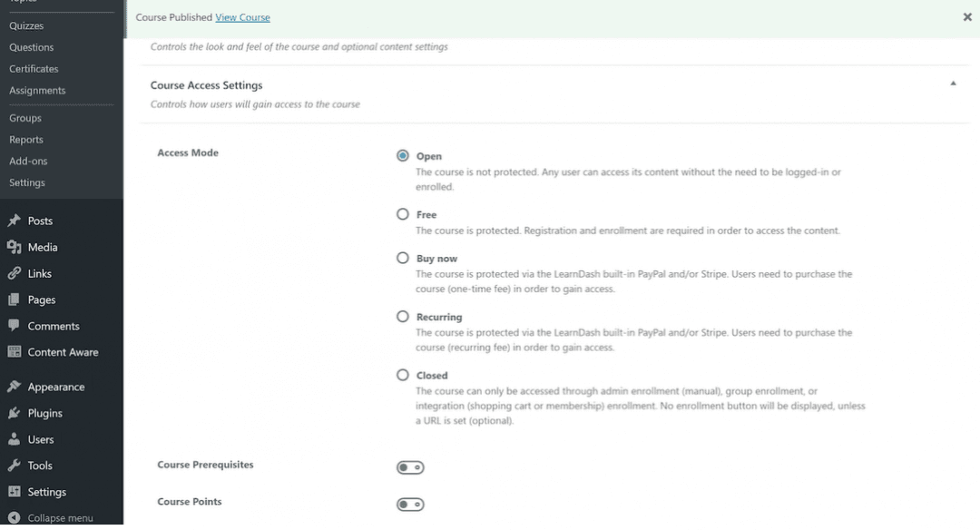Click the Plugins plug icon
980x530 pixels.
14,413
